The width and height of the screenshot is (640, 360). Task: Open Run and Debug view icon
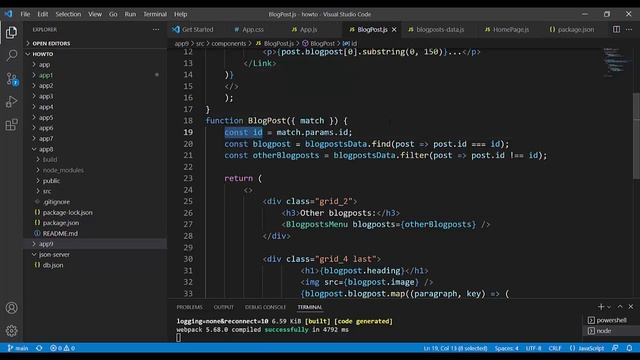tap(11, 102)
